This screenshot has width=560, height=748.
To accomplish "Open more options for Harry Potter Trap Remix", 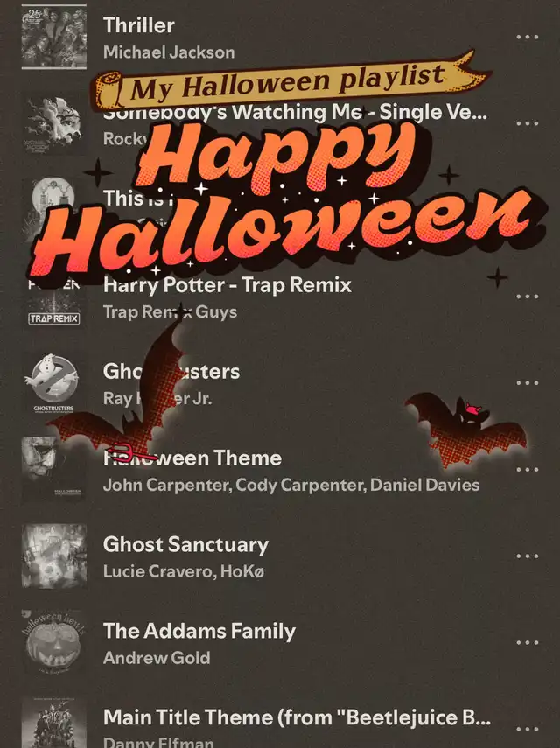I will pyautogui.click(x=528, y=297).
